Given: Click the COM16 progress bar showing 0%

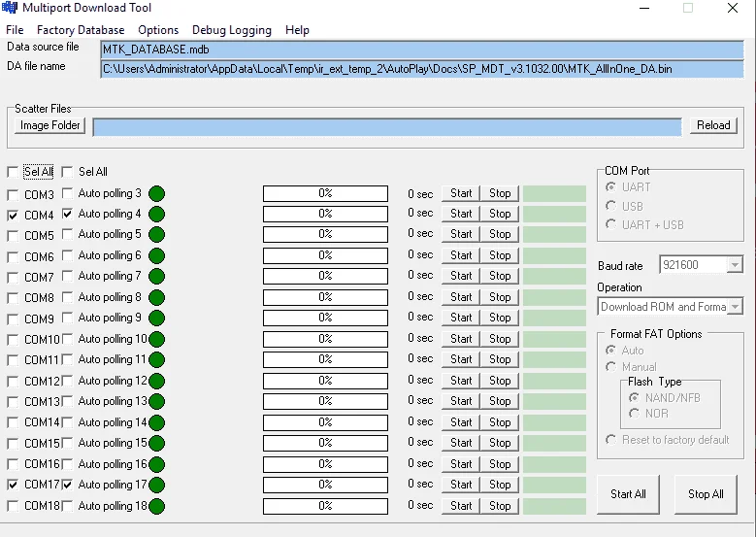Looking at the screenshot, I should coord(325,464).
